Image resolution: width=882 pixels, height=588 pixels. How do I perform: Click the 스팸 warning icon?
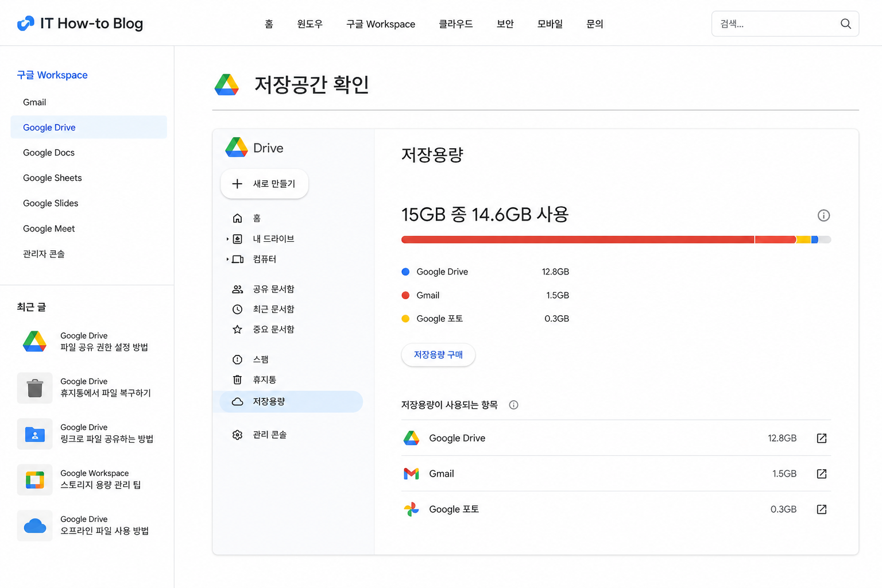tap(237, 359)
